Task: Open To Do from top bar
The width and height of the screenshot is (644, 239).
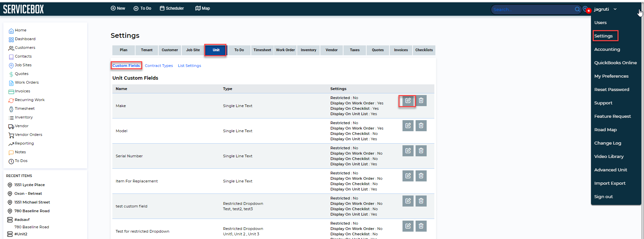Action: click(142, 8)
